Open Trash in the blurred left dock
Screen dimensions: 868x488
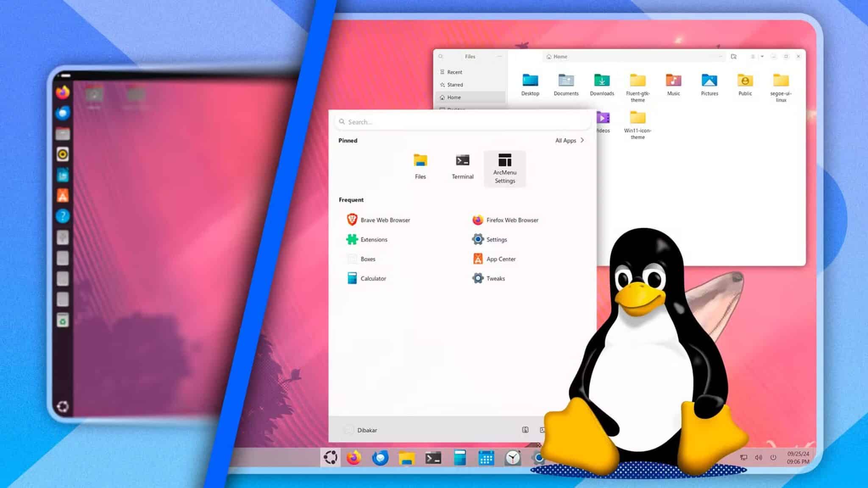(x=63, y=320)
